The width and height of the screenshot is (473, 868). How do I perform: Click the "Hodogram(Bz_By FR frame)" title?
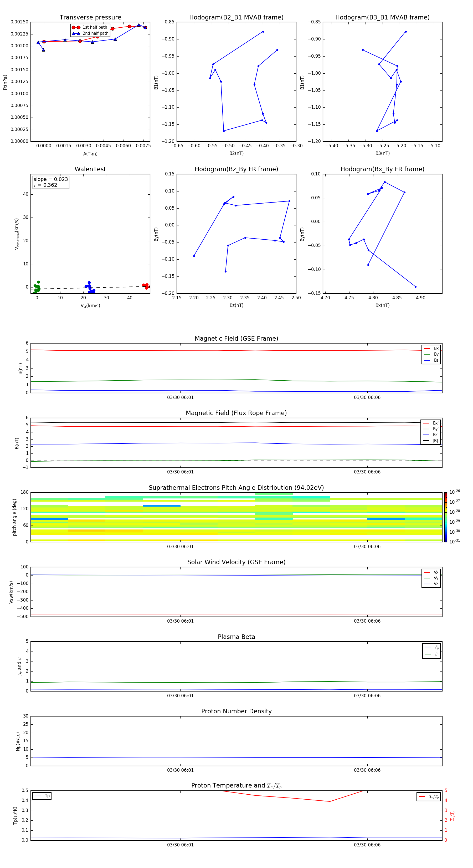[x=236, y=169]
